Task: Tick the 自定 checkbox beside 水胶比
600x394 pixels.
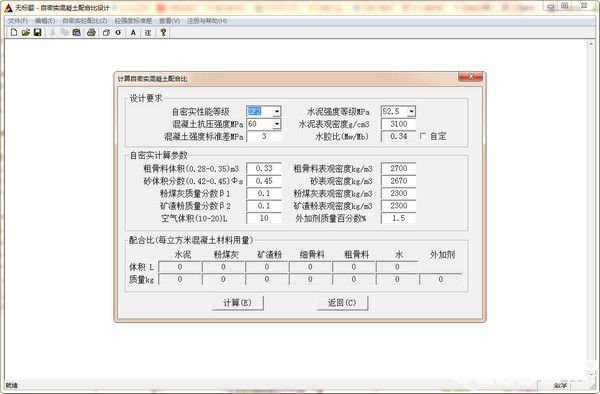Action: (423, 136)
